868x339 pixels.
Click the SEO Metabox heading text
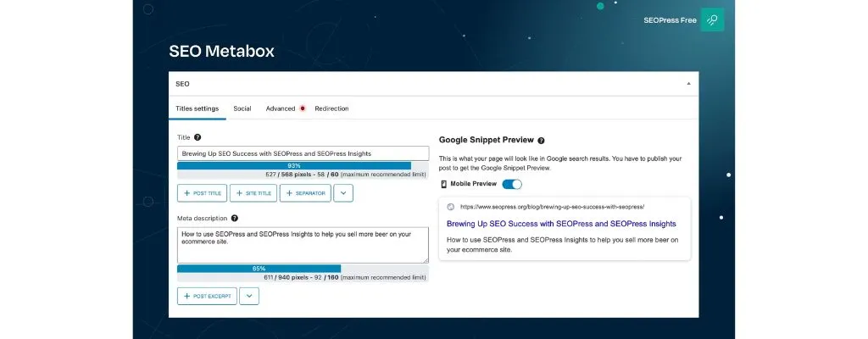pyautogui.click(x=221, y=52)
